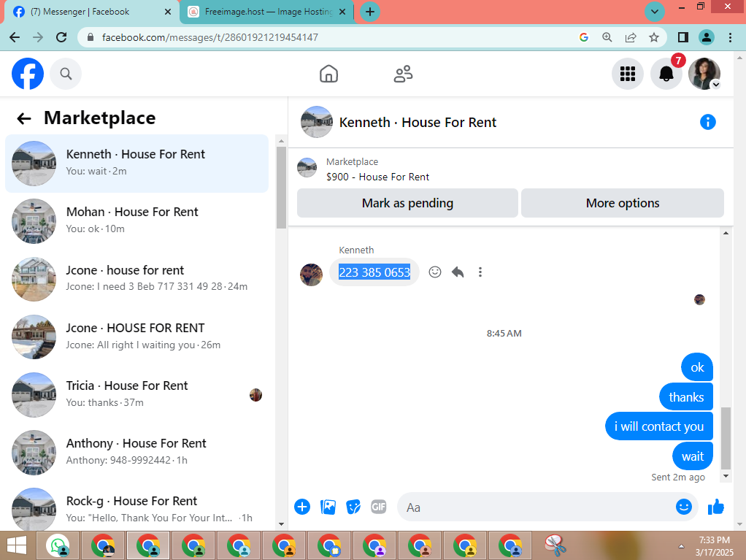This screenshot has width=746, height=560.
Task: Open the Facebook menu grid icon
Action: point(628,74)
